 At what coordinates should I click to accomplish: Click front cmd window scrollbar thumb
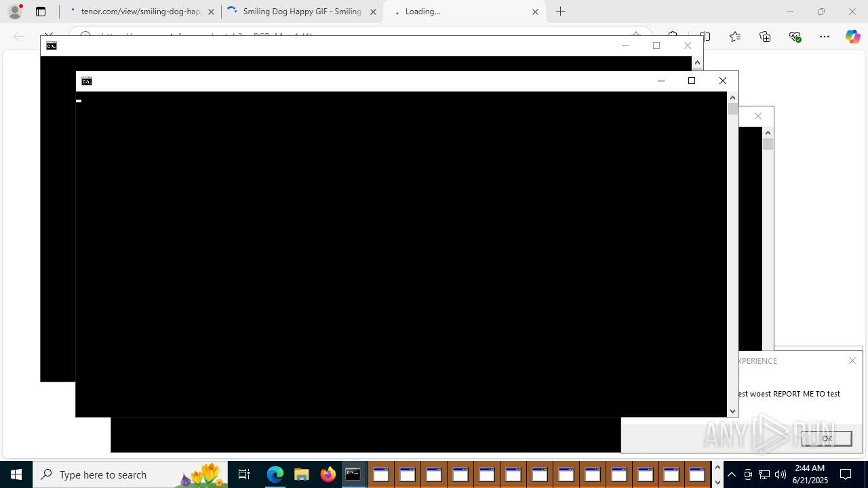pyautogui.click(x=732, y=108)
